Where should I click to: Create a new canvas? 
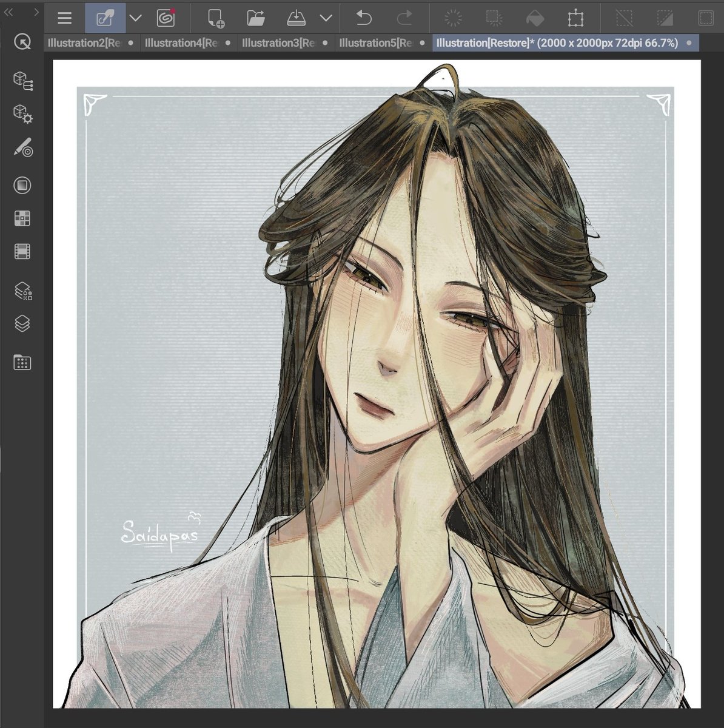(x=216, y=18)
